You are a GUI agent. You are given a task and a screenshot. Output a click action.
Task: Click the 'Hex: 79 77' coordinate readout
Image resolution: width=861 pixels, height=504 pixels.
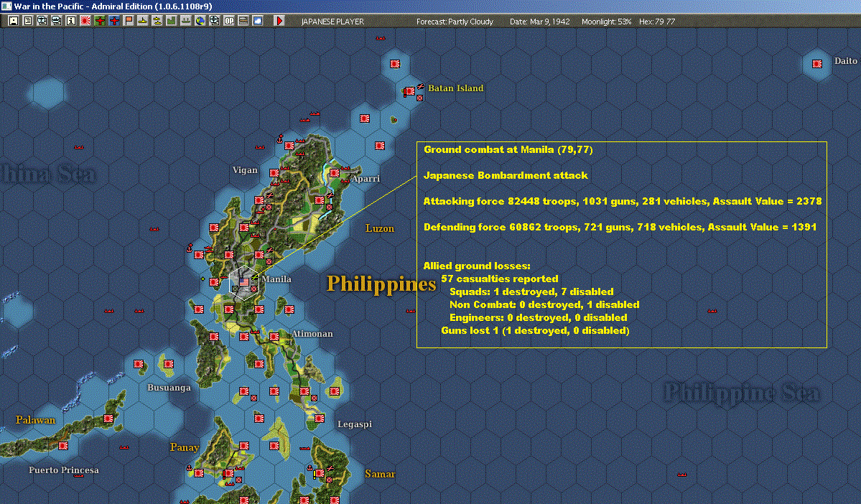click(657, 22)
